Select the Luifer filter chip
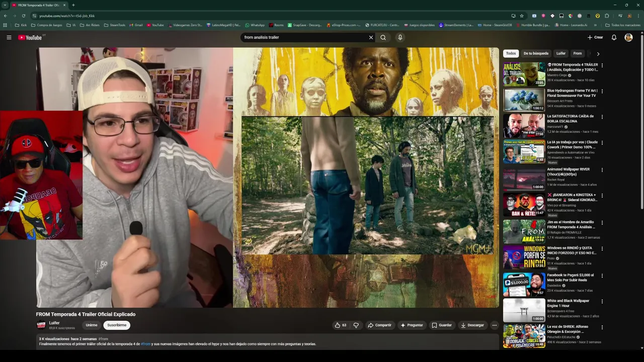Image resolution: width=644 pixels, height=362 pixels. pyautogui.click(x=561, y=53)
